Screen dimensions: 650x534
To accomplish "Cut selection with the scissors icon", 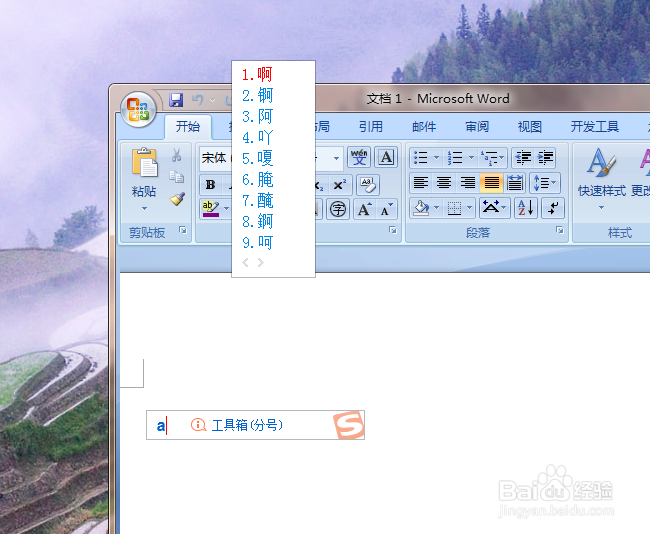I will (x=177, y=155).
